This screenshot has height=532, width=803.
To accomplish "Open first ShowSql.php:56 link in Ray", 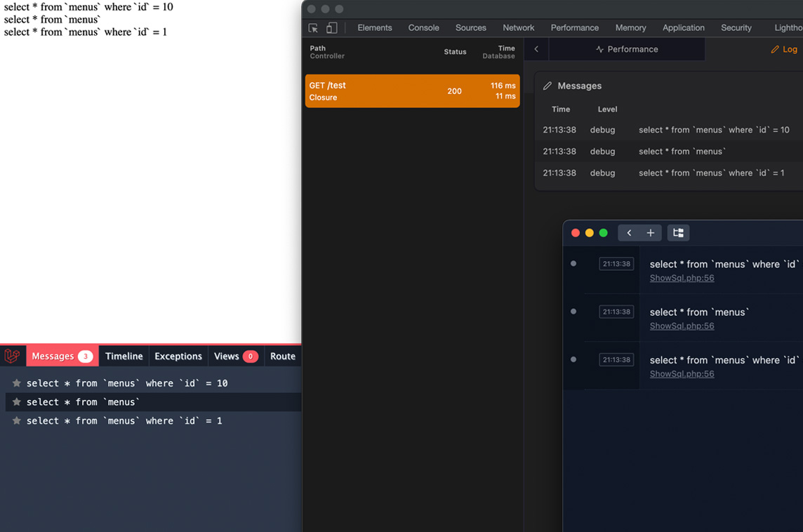I will pyautogui.click(x=682, y=278).
